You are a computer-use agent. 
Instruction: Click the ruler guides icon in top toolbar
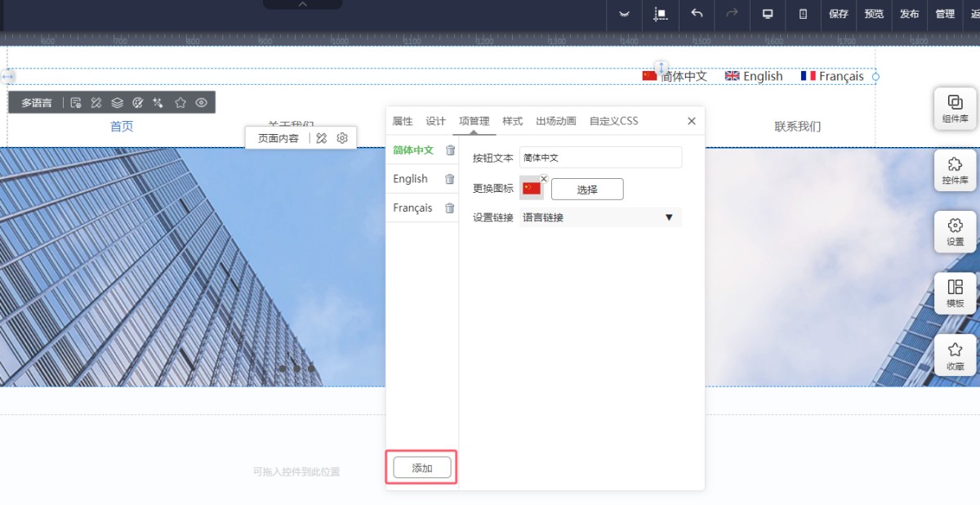(x=661, y=14)
